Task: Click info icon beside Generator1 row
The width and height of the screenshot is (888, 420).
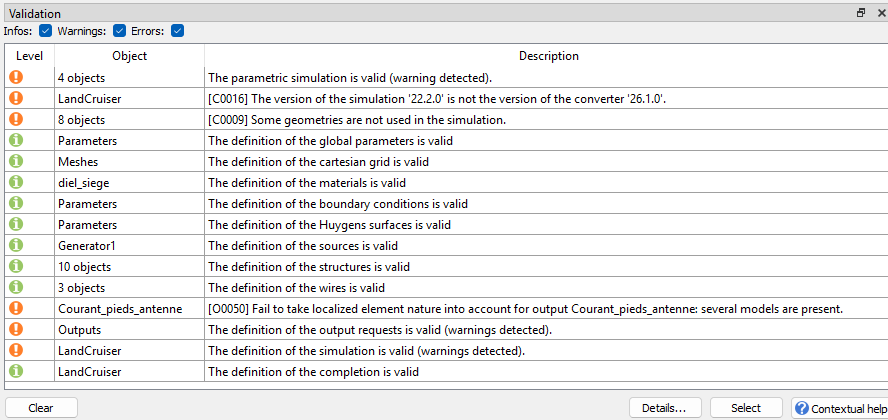Action: 16,245
